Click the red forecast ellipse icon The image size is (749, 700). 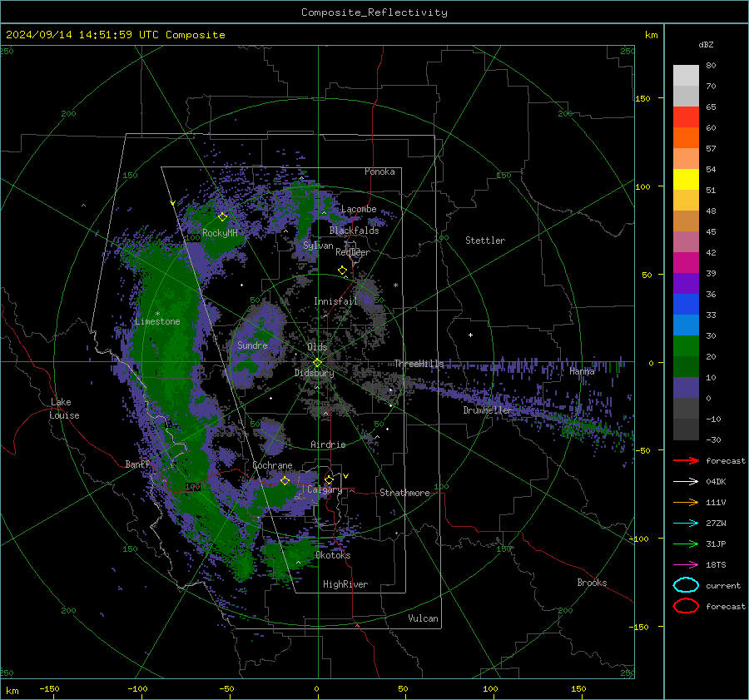pyautogui.click(x=686, y=606)
